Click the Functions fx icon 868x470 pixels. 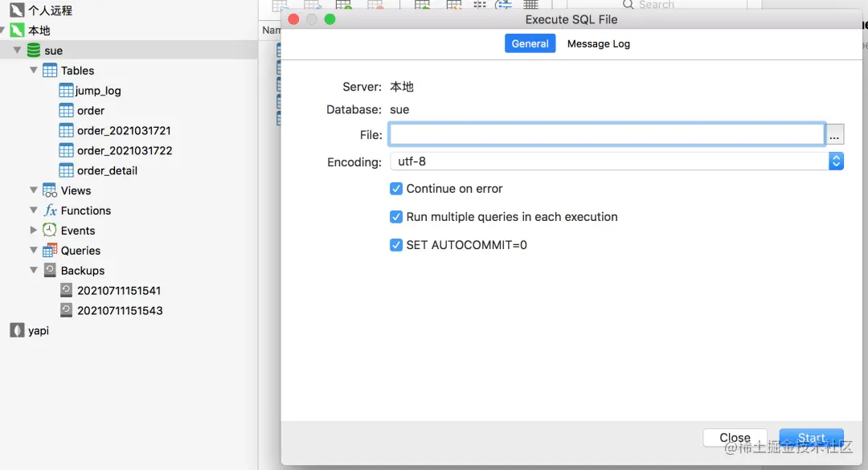tap(50, 210)
